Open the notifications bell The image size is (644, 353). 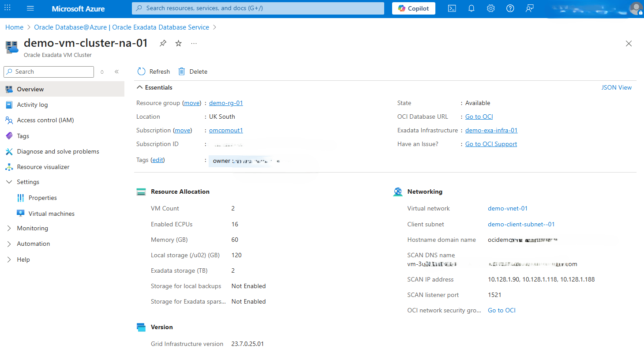(471, 8)
